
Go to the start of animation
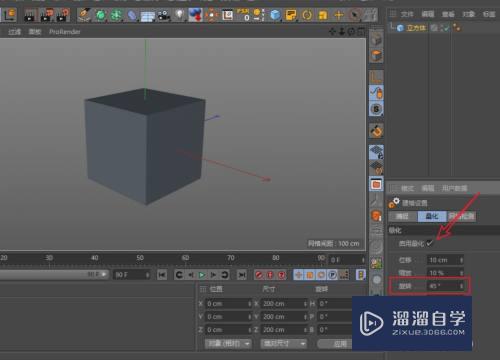[x=162, y=275]
